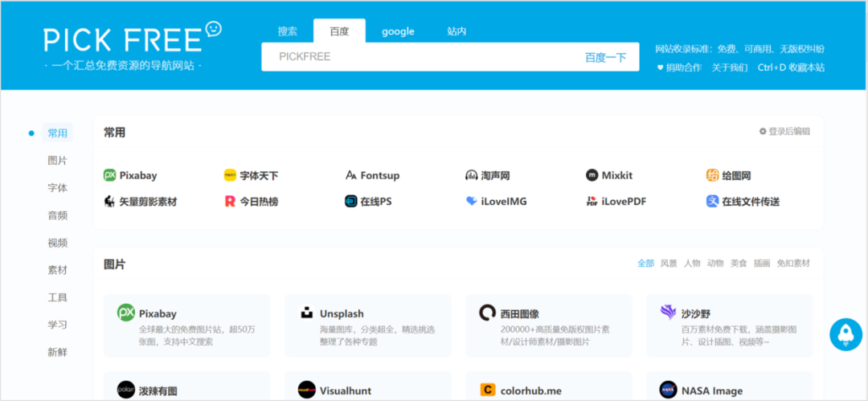Image resolution: width=868 pixels, height=401 pixels.
Task: Click the PICK FREE logo
Action: 133,39
